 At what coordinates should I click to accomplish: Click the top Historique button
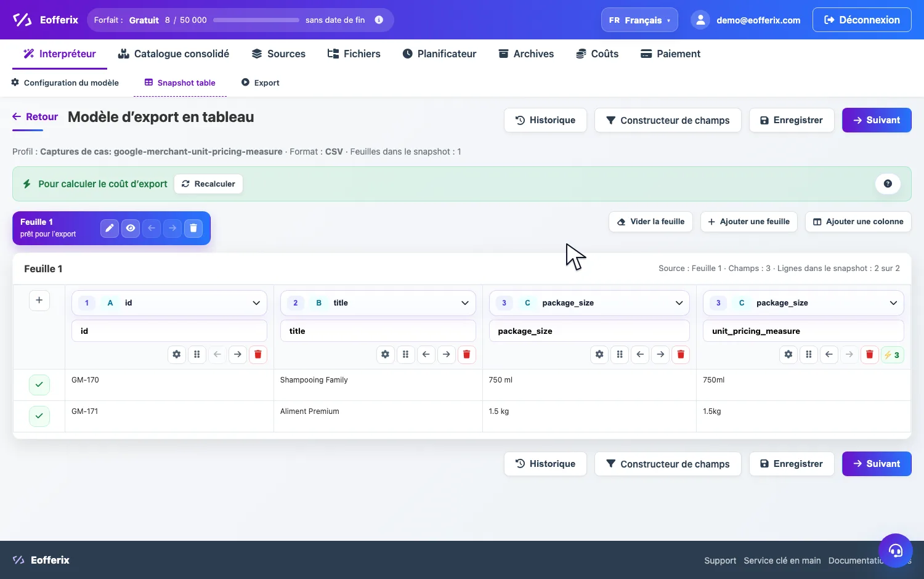tap(545, 120)
